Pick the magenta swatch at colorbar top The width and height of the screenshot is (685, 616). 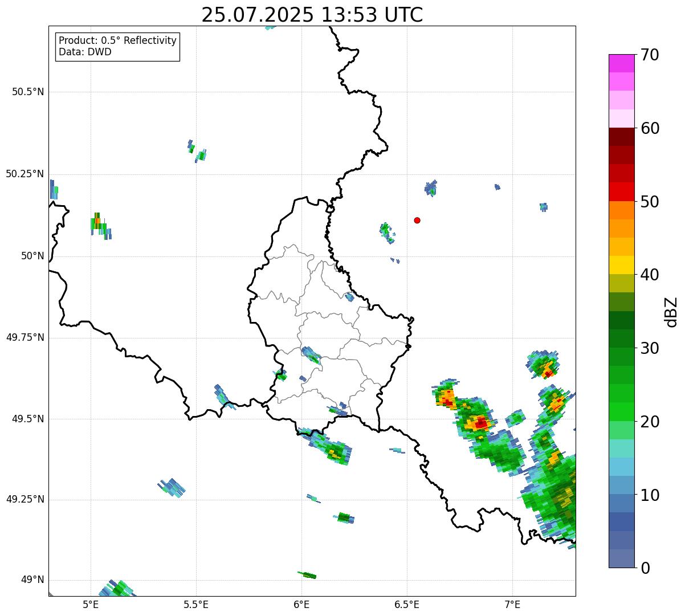622,63
